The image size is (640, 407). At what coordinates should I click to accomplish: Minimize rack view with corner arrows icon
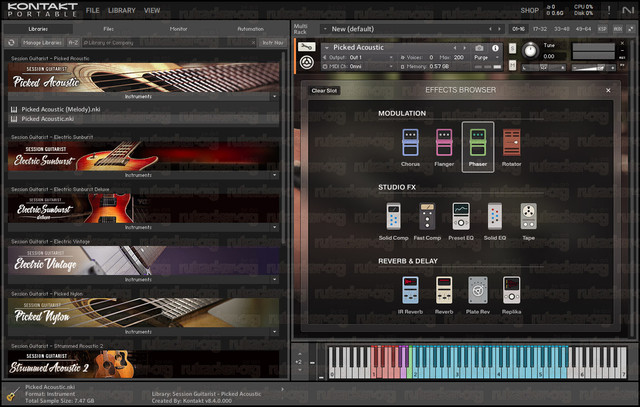pos(631,29)
